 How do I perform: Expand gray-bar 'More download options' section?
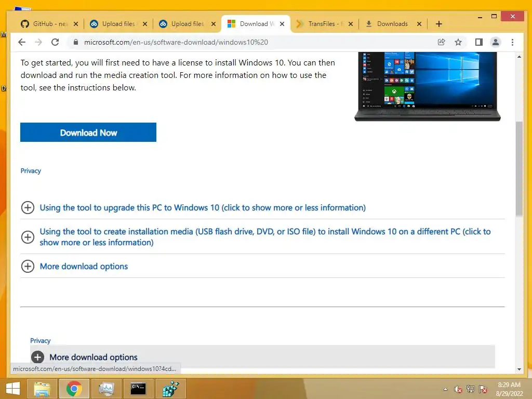pos(262,357)
